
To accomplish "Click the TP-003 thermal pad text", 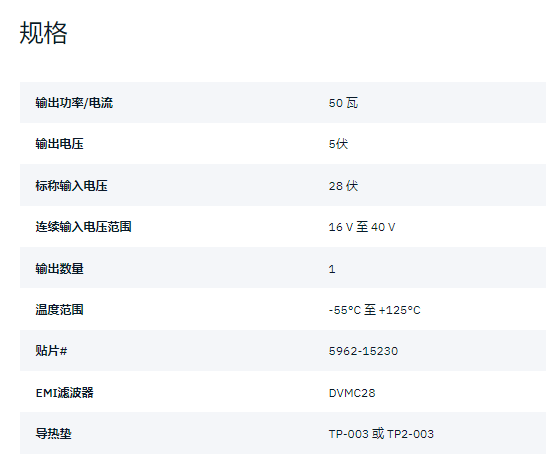I will click(349, 434).
